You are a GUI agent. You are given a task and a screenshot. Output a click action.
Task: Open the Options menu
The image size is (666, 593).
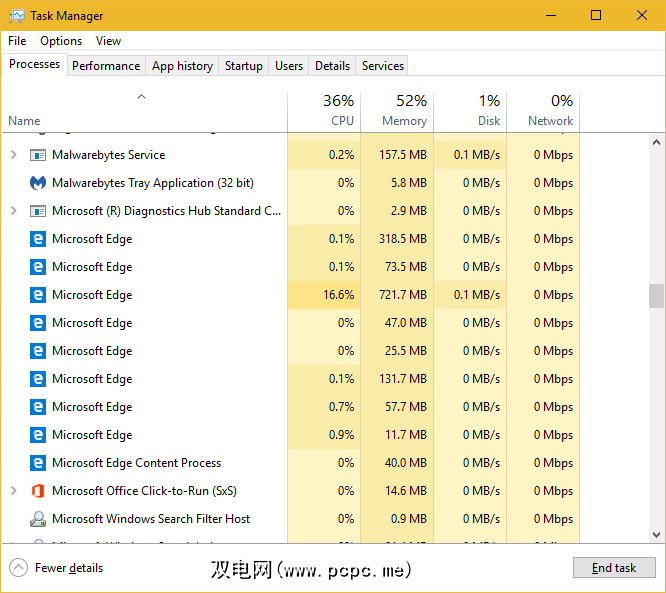click(61, 41)
